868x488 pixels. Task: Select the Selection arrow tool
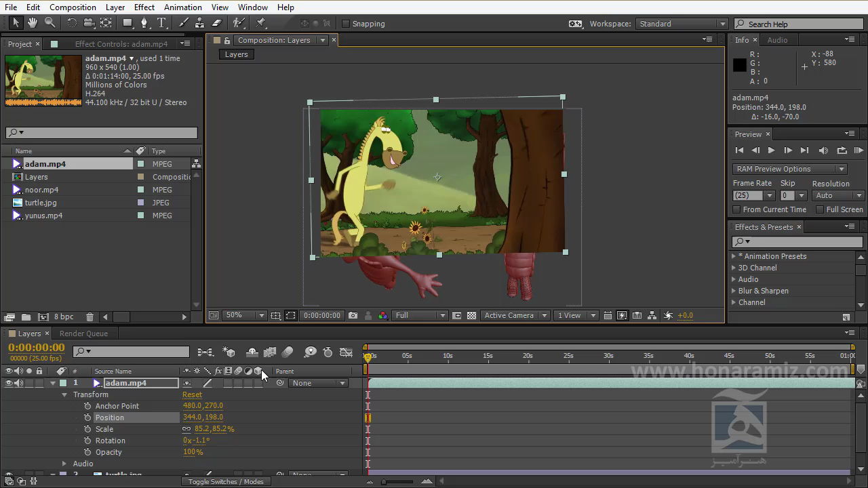[16, 23]
